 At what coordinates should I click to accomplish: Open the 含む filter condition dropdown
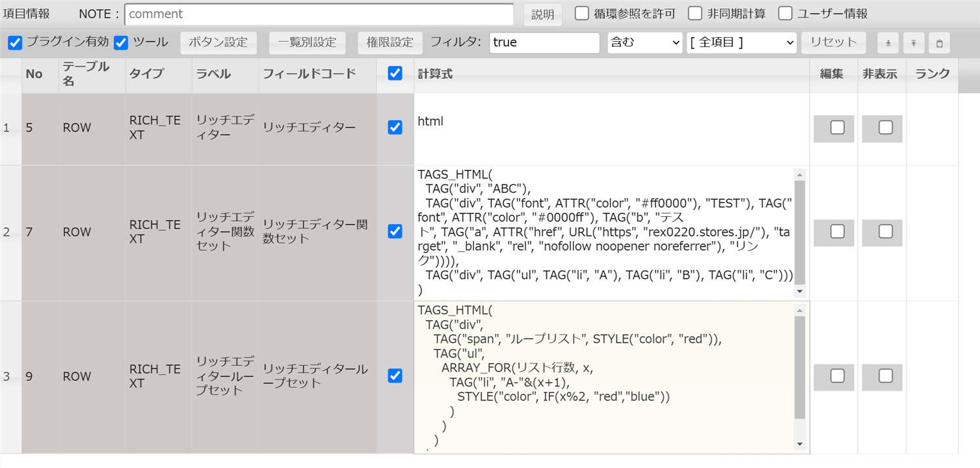(644, 42)
